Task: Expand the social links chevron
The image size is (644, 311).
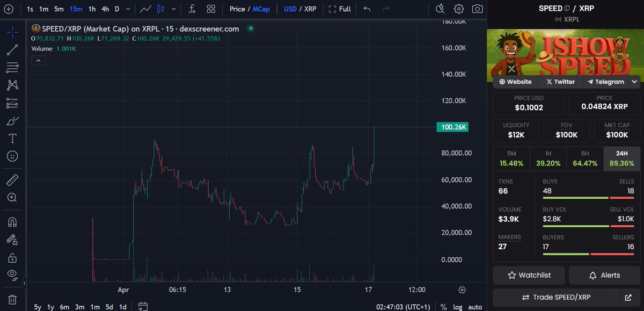Action: pos(634,82)
